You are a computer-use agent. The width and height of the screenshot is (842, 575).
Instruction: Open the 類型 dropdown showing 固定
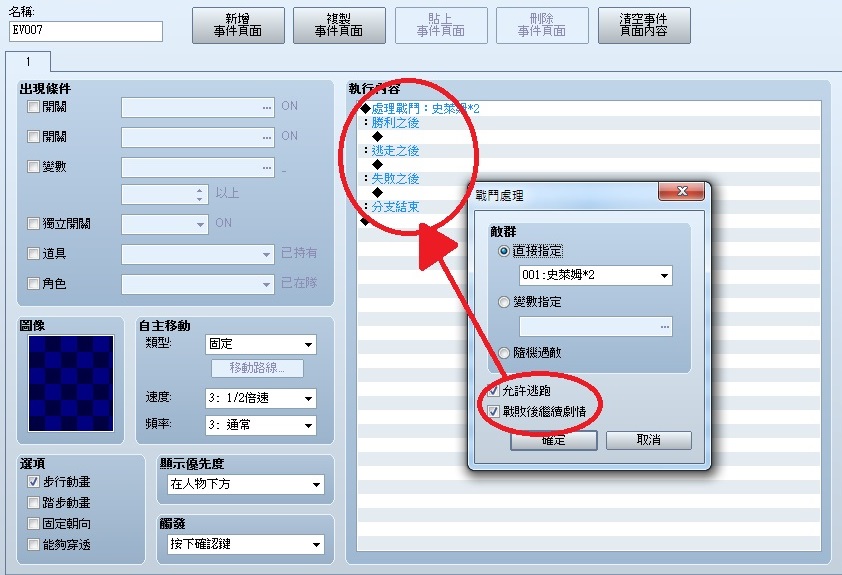[261, 344]
